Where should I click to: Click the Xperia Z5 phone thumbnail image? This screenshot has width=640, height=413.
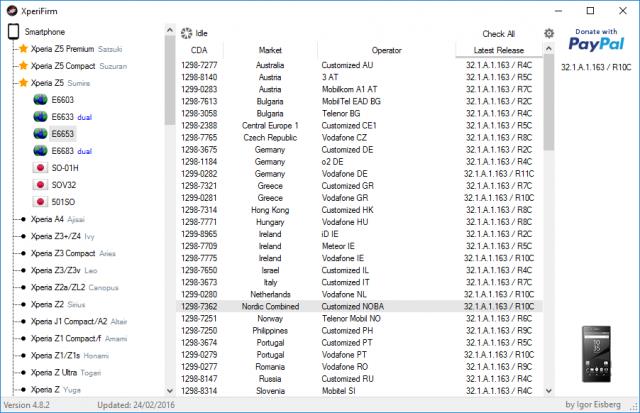click(x=596, y=354)
